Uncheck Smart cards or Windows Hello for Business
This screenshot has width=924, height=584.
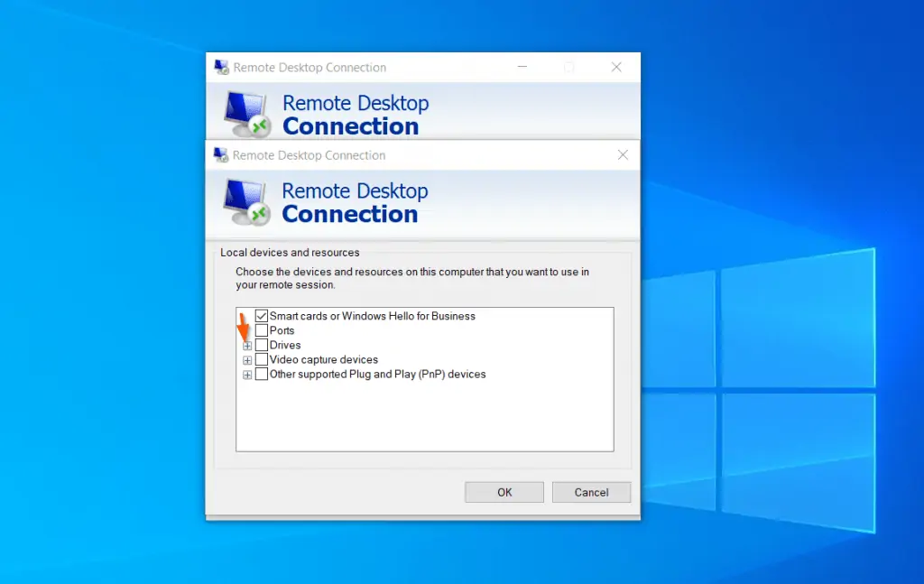coord(262,316)
